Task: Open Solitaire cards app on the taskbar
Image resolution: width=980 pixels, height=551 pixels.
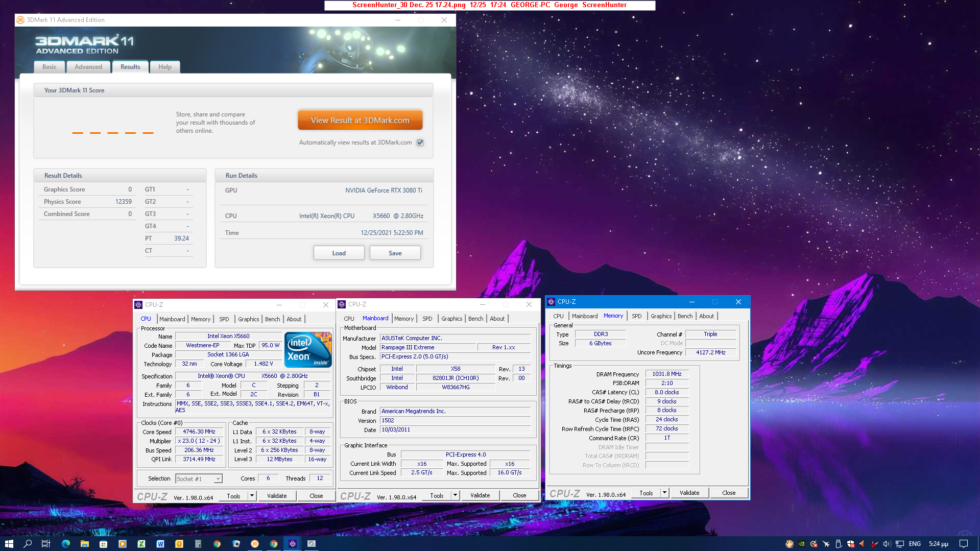Action: tap(236, 544)
